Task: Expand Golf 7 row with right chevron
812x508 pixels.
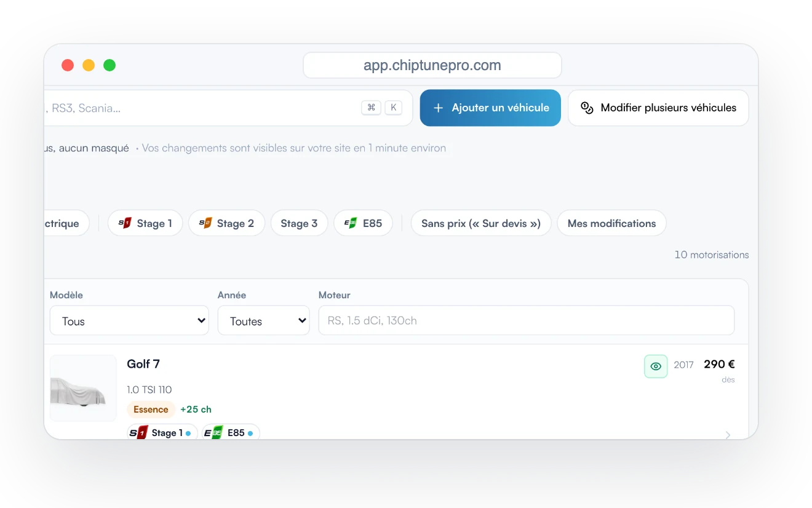Action: (x=728, y=435)
